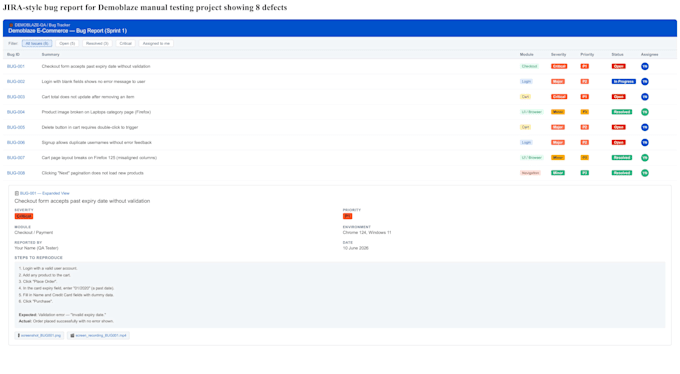Open the BUG-006 link

click(16, 142)
